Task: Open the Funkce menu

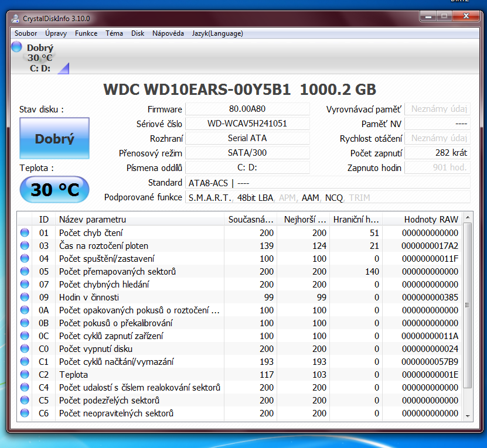Action: pos(86,33)
